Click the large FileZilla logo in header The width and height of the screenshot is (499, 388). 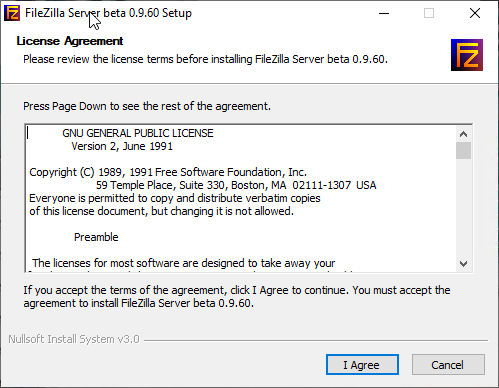click(x=467, y=55)
